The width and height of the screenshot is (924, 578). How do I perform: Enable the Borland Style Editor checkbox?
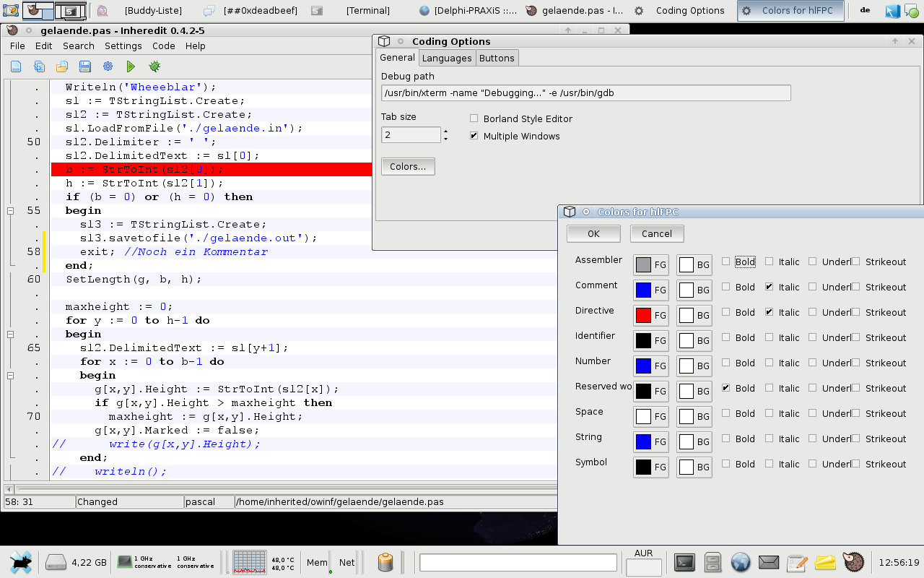474,118
